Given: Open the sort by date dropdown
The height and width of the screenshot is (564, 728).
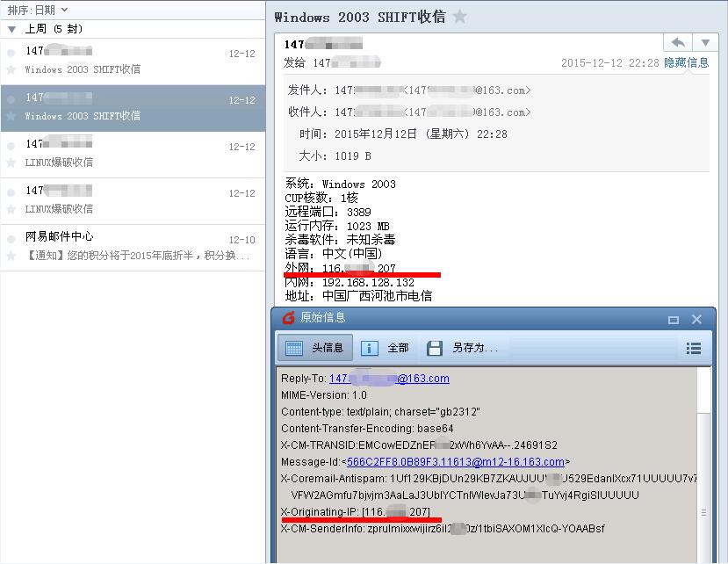Looking at the screenshot, I should (x=38, y=10).
